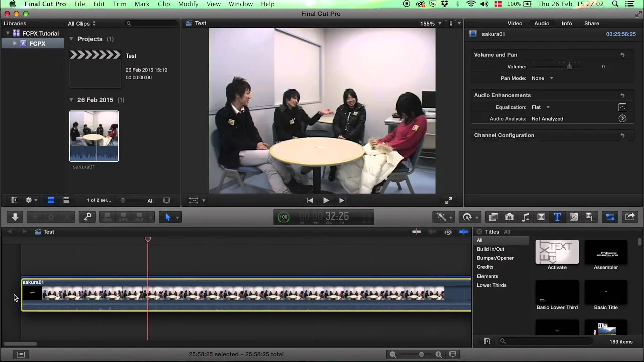Viewport: 644px width, 362px height.
Task: Collapse the Projects section
Action: pyautogui.click(x=71, y=39)
